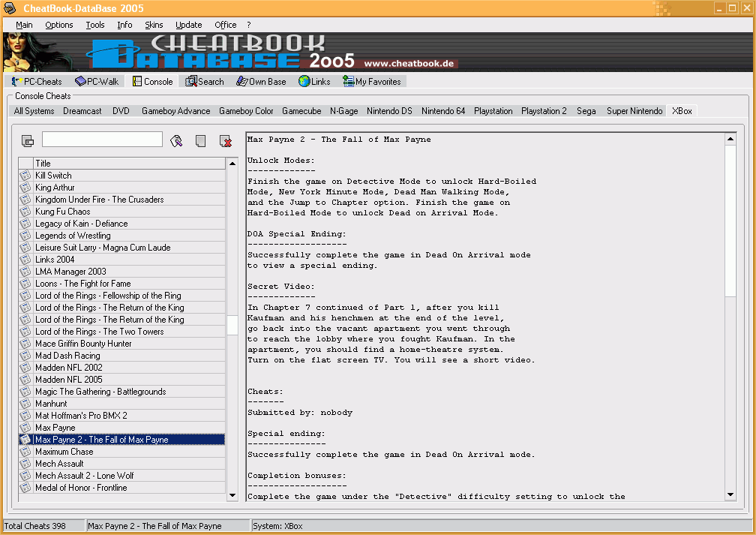Click the icon beside Kung Fu Chaos

pos(25,212)
